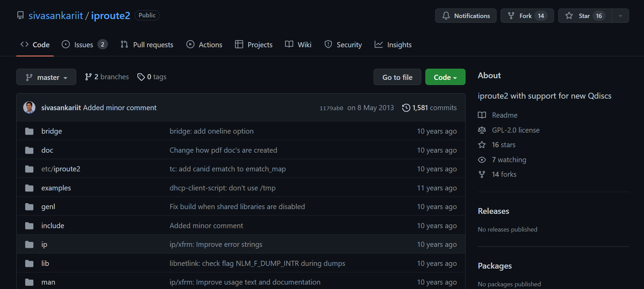
Task: Click the branch icon next to 2 branches
Action: pos(88,77)
